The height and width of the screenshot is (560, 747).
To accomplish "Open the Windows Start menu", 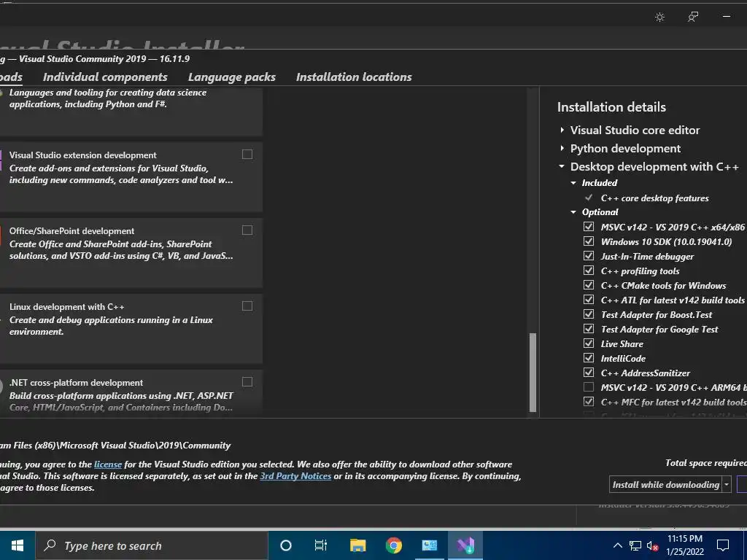I will (x=18, y=545).
